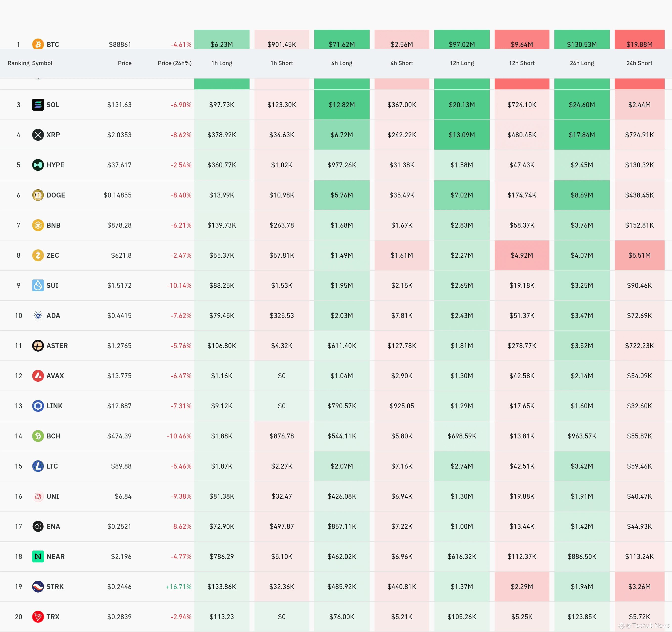The image size is (672, 632).
Task: Sort by the Ranking column header
Action: tap(18, 63)
